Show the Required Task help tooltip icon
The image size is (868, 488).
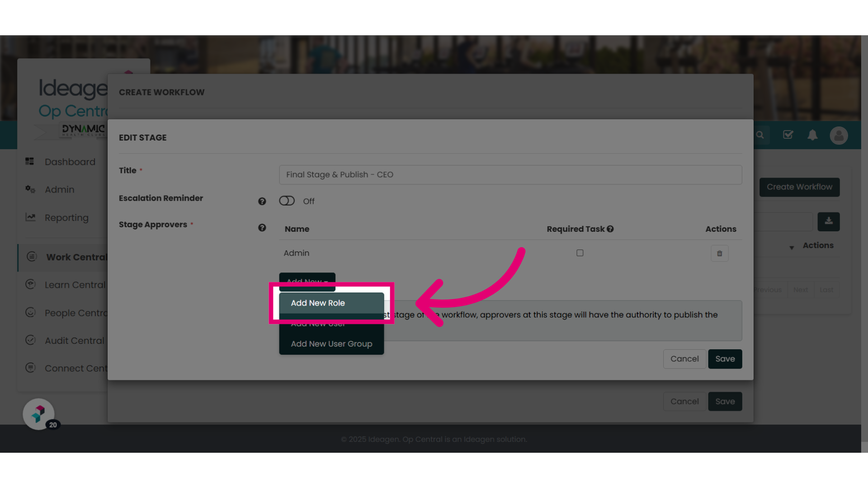(610, 229)
